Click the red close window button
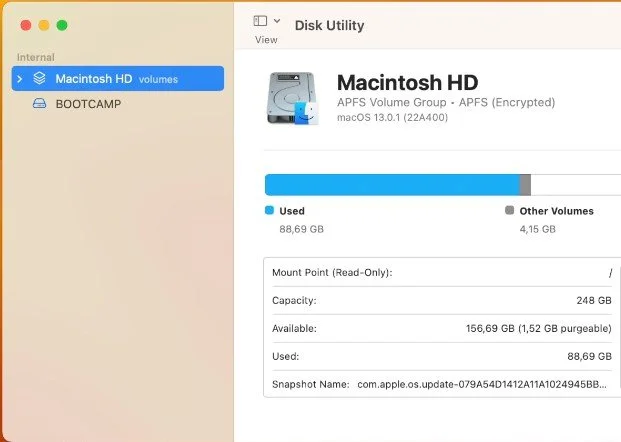 point(26,25)
